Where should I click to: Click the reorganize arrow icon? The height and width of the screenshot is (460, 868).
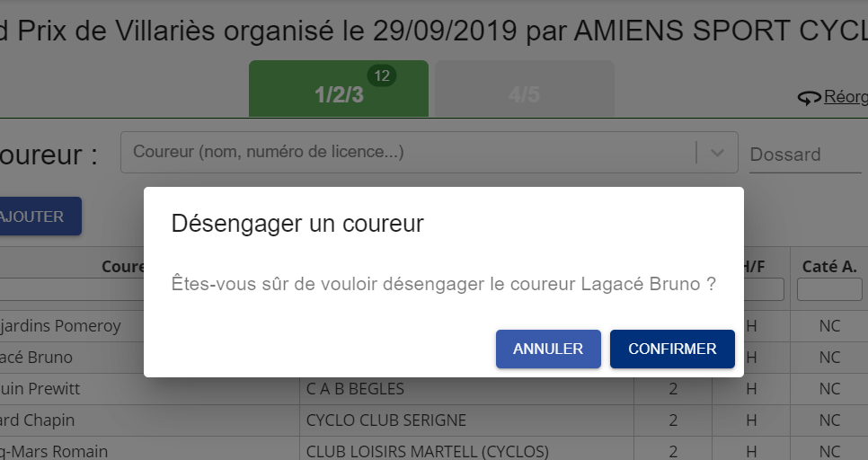(x=809, y=98)
